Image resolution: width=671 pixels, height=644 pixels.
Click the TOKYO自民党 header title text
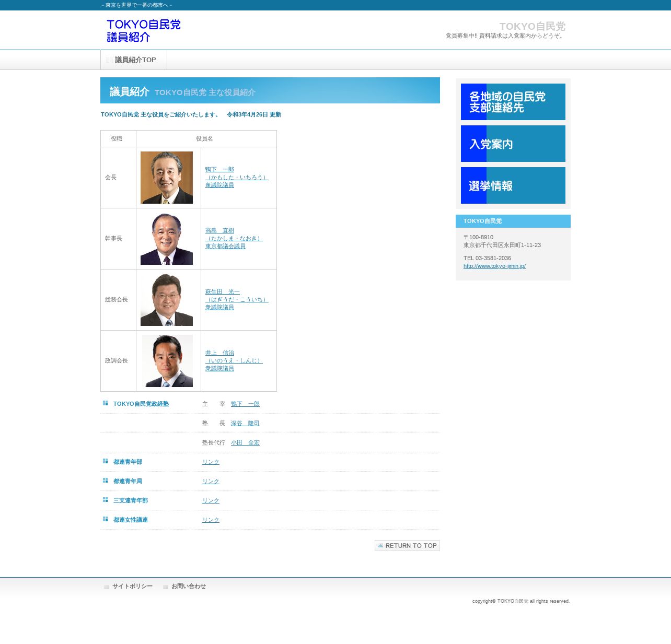532,26
